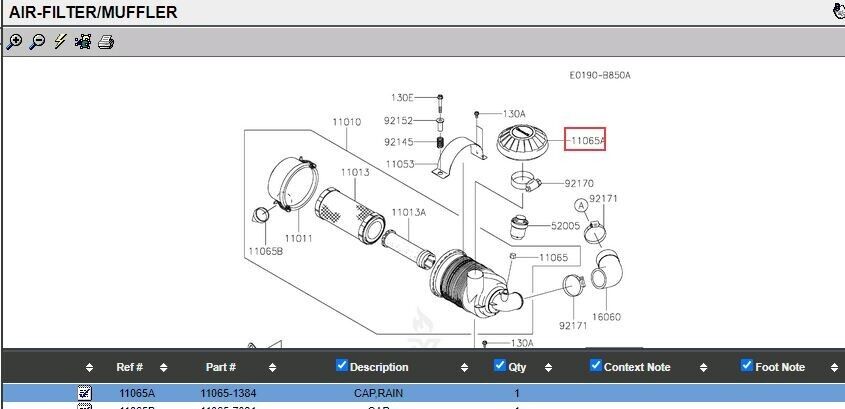Screen dimensions: 845x409
Task: Click the Ref # column header
Action: click(129, 367)
